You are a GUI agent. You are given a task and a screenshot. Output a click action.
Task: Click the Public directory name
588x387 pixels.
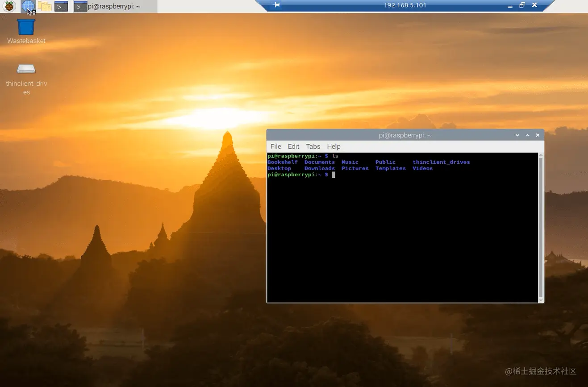385,162
